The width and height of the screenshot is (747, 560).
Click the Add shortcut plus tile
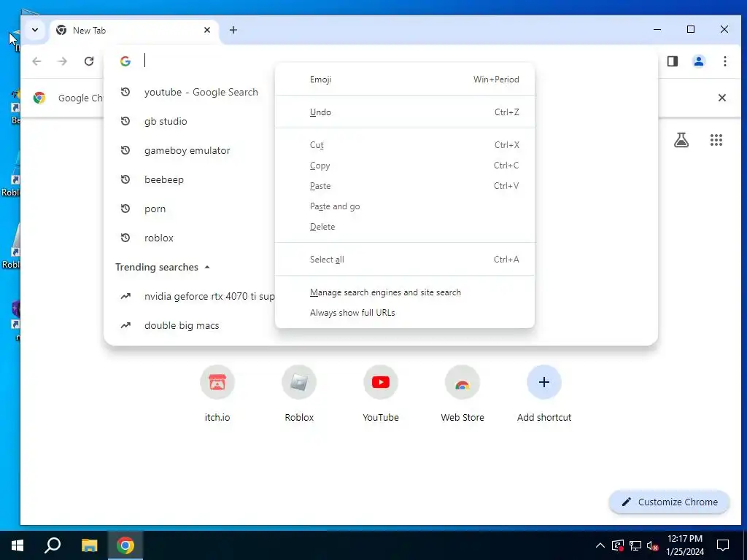[544, 394]
